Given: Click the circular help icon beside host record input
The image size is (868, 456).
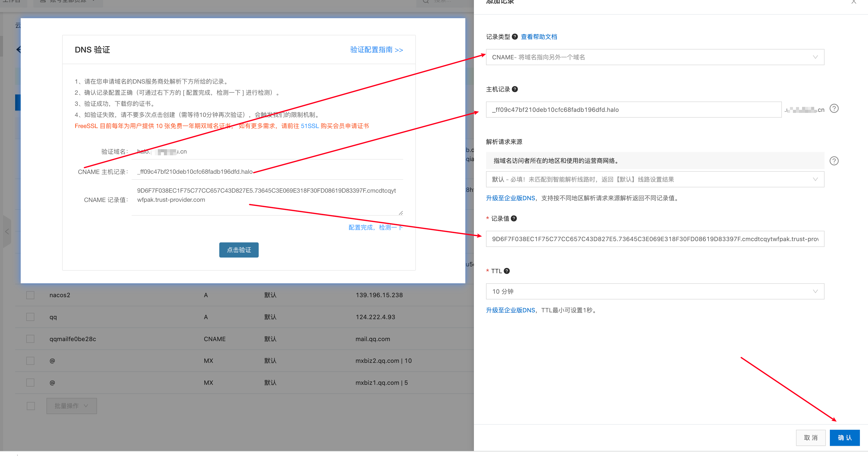Looking at the screenshot, I should [x=834, y=108].
